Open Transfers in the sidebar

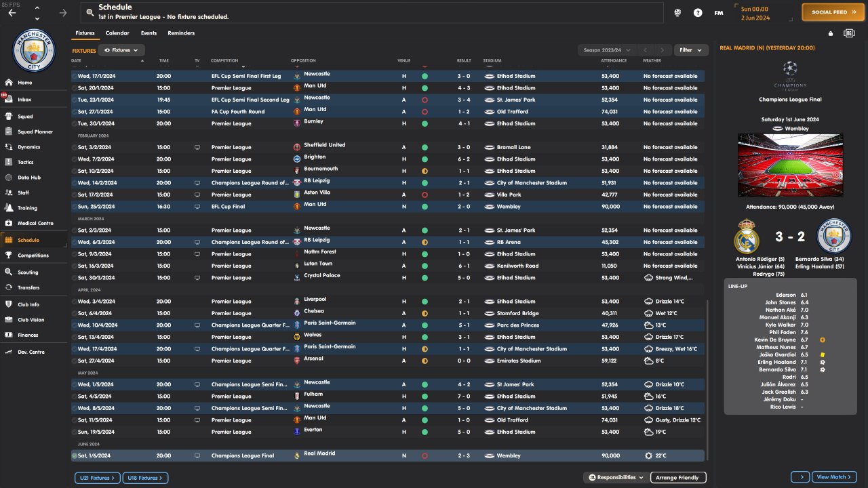(28, 287)
